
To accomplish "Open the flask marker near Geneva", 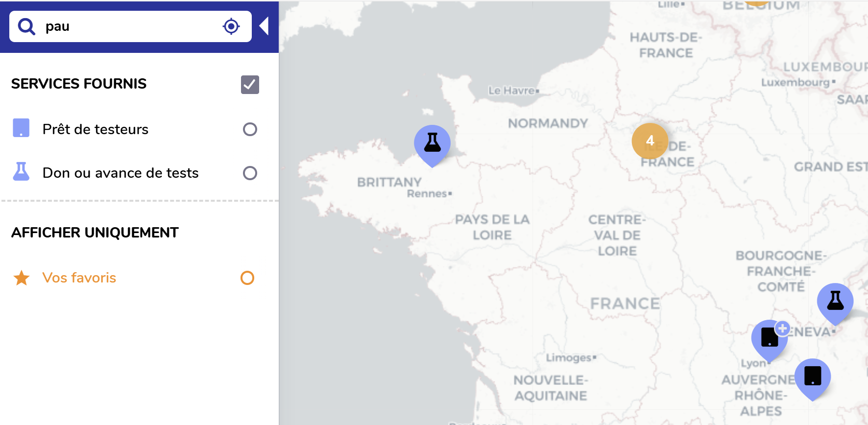I will [x=835, y=302].
